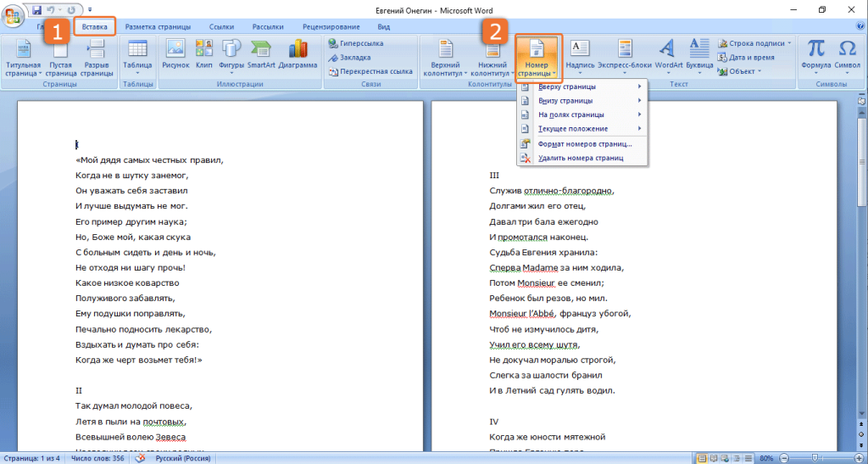Undo the last action
Viewport: 868px width, 464px height.
[x=51, y=9]
